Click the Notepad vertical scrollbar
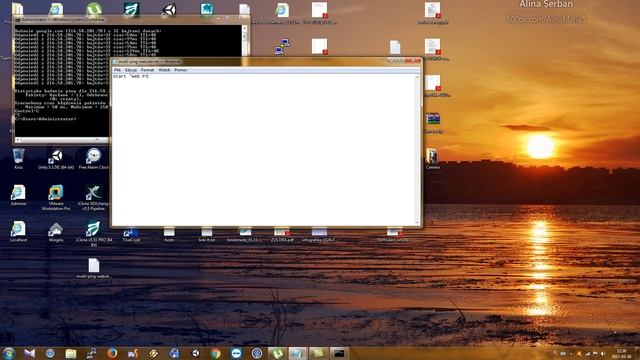The width and height of the screenshot is (640, 360). point(417,149)
